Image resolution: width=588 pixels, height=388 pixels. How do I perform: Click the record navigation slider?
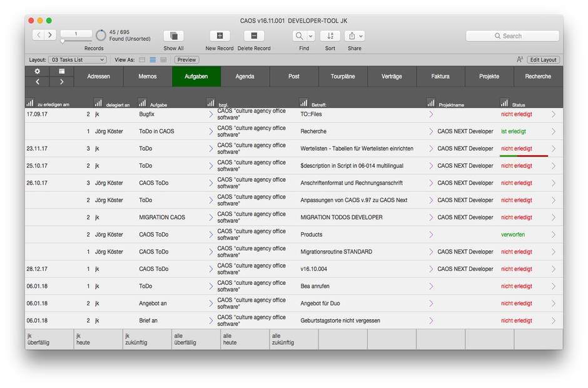(x=76, y=41)
